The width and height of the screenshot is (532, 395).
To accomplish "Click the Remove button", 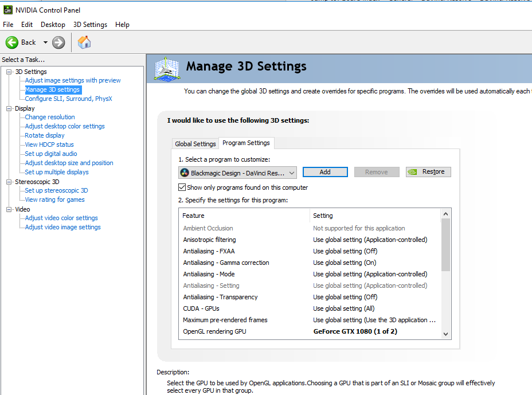I will tap(377, 172).
